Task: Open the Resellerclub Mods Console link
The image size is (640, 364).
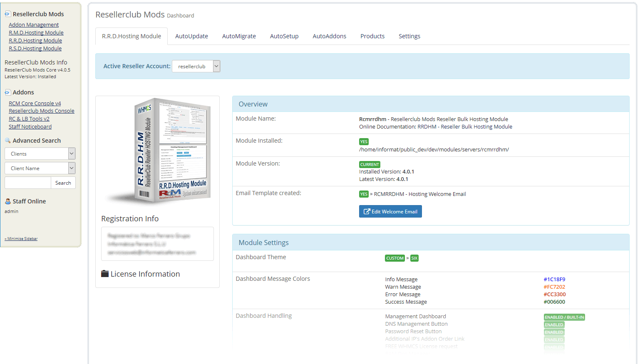Action: click(42, 111)
